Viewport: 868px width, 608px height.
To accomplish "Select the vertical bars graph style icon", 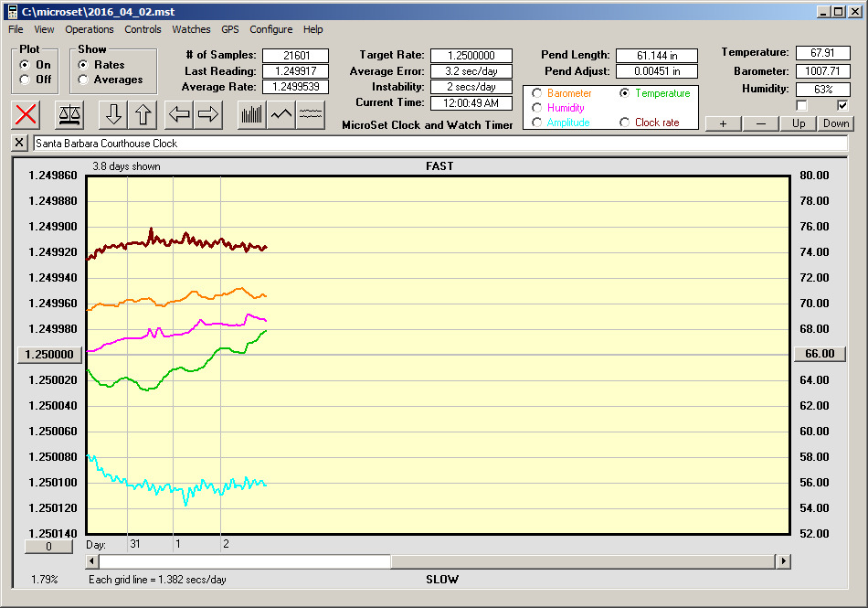I will (252, 114).
